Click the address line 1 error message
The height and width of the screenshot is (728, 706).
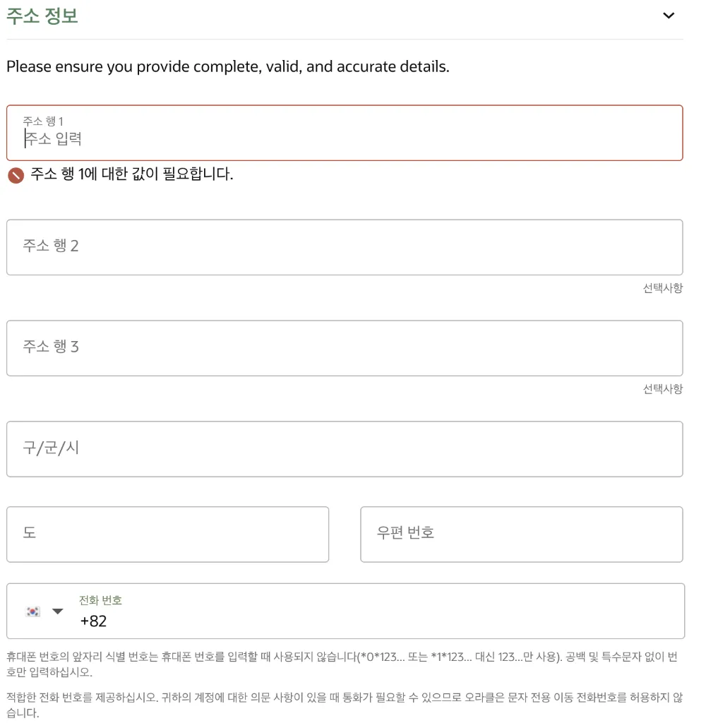(132, 174)
